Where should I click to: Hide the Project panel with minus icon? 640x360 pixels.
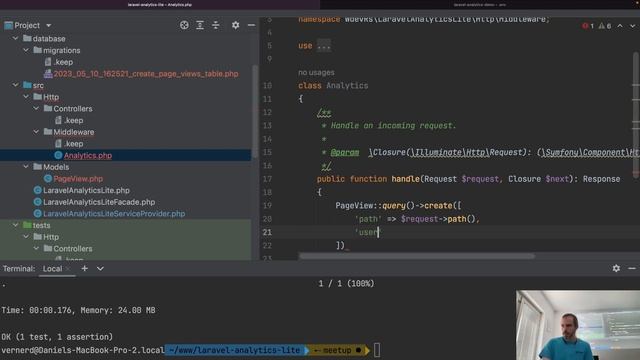[x=251, y=25]
